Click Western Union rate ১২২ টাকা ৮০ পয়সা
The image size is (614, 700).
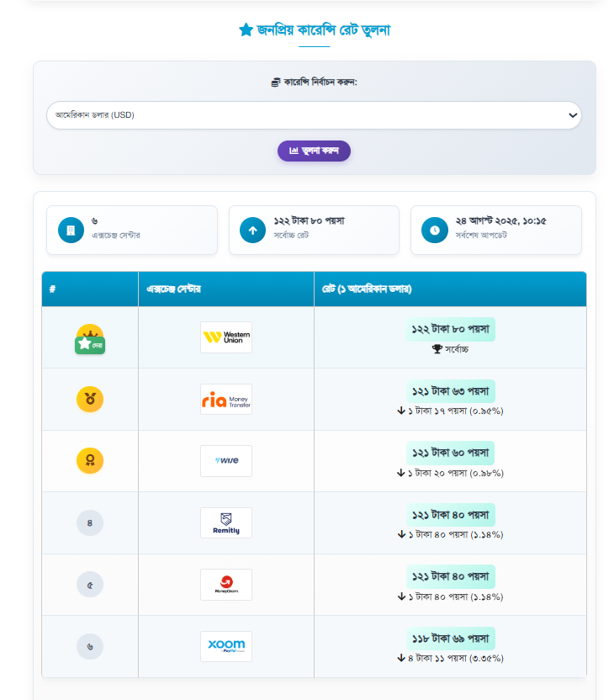point(450,329)
